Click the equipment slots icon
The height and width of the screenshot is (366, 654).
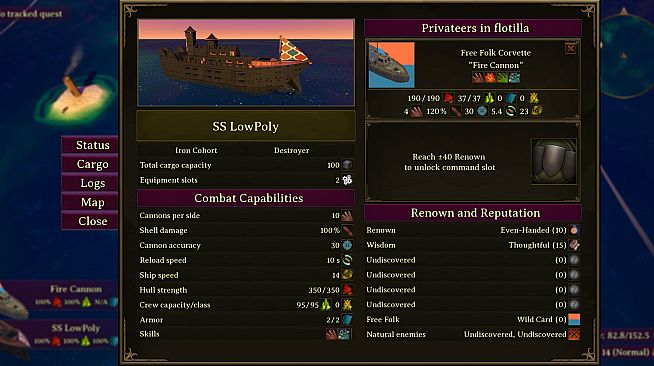click(x=347, y=180)
